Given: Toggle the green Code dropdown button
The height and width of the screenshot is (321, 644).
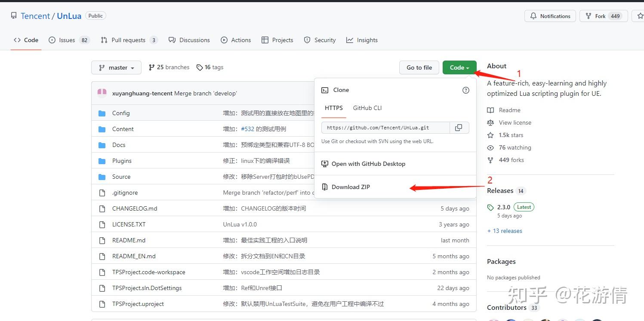Looking at the screenshot, I should (x=459, y=68).
